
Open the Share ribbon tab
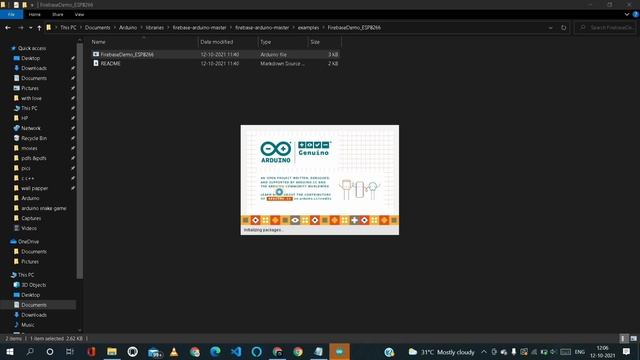click(x=58, y=14)
